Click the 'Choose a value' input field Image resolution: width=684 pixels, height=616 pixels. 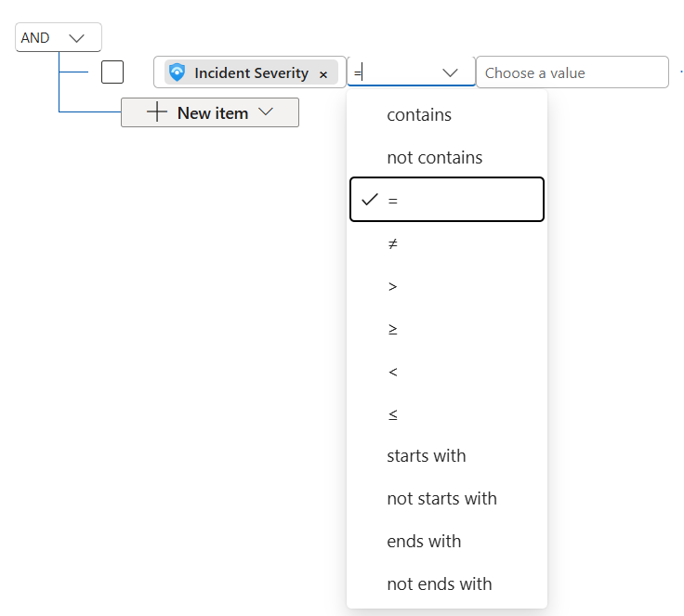tap(572, 72)
